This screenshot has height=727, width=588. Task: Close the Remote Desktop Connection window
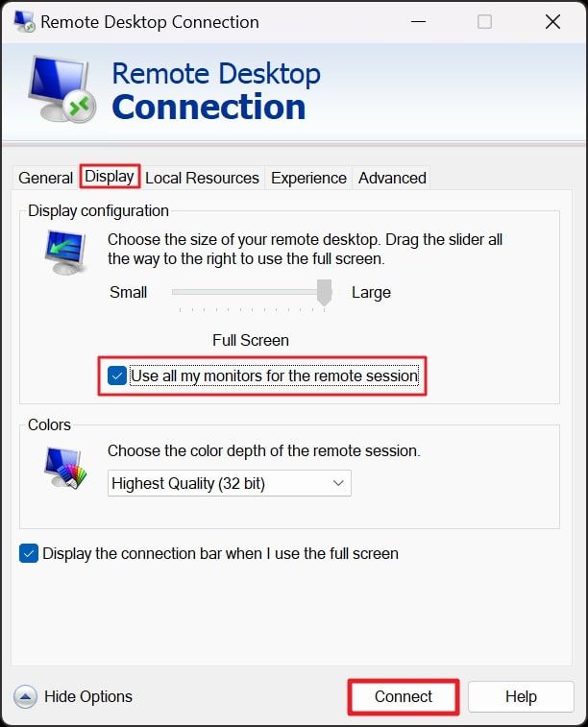552,22
